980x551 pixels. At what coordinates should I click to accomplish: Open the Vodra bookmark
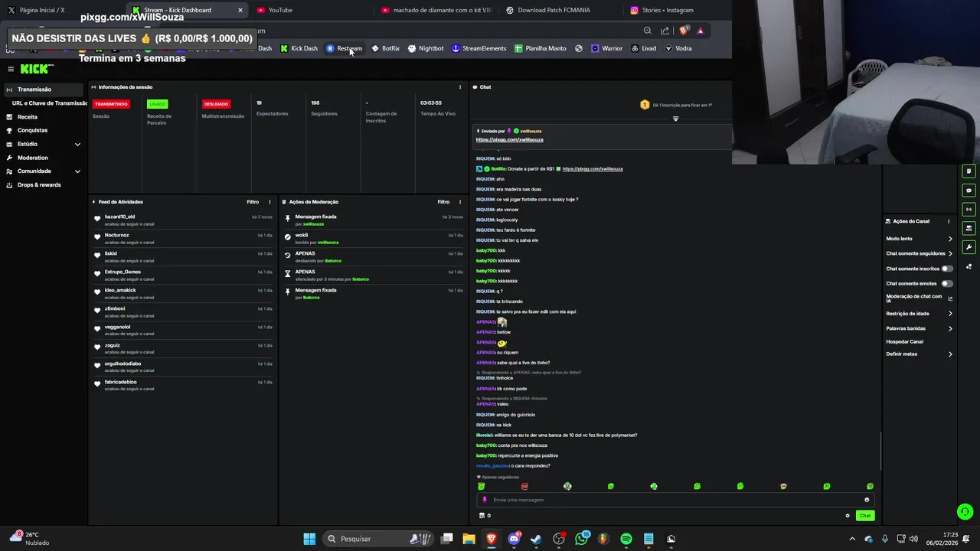678,48
